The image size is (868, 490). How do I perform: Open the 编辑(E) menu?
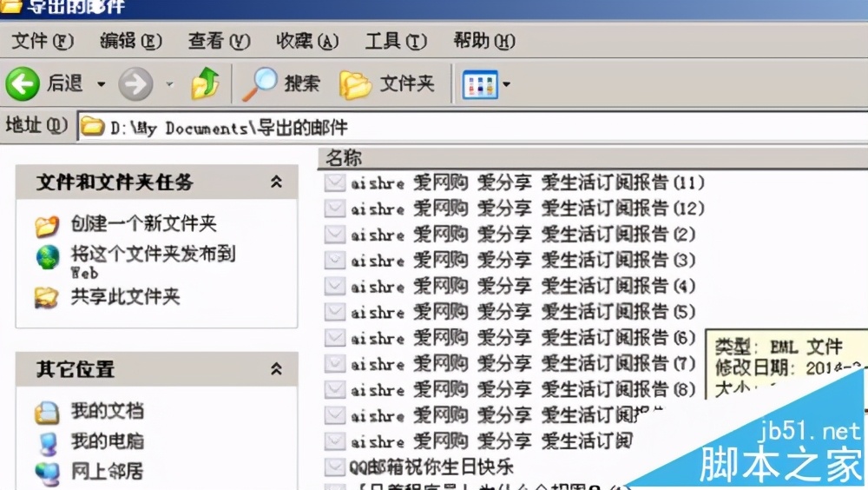coord(131,41)
